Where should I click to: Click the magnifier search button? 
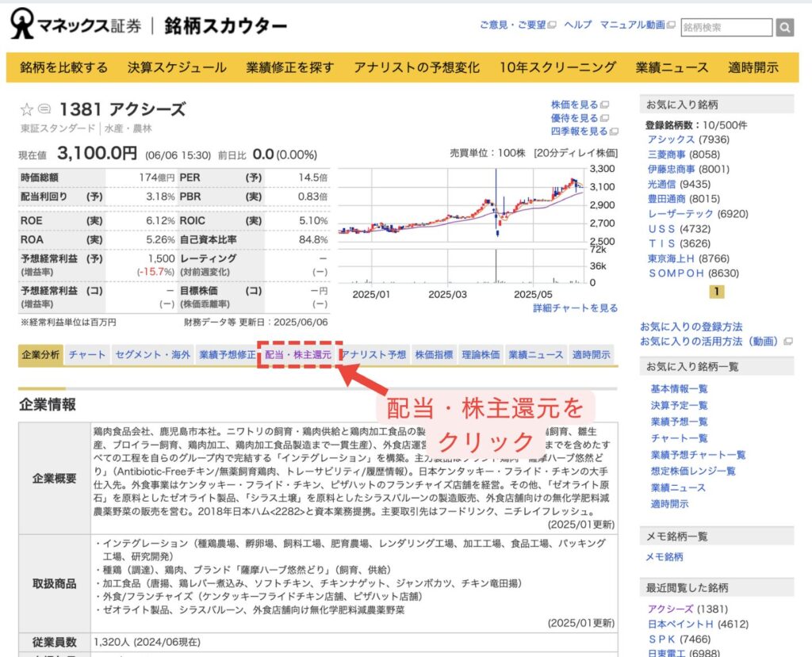click(784, 28)
